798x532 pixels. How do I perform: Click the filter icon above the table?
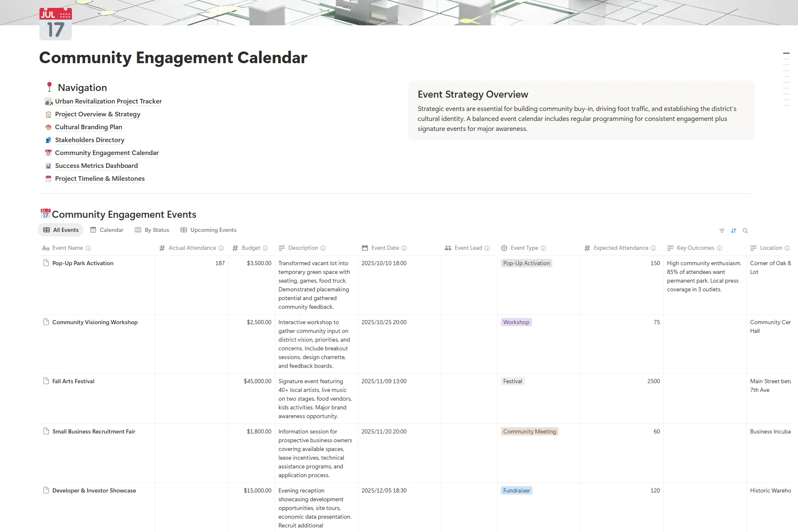coord(722,231)
